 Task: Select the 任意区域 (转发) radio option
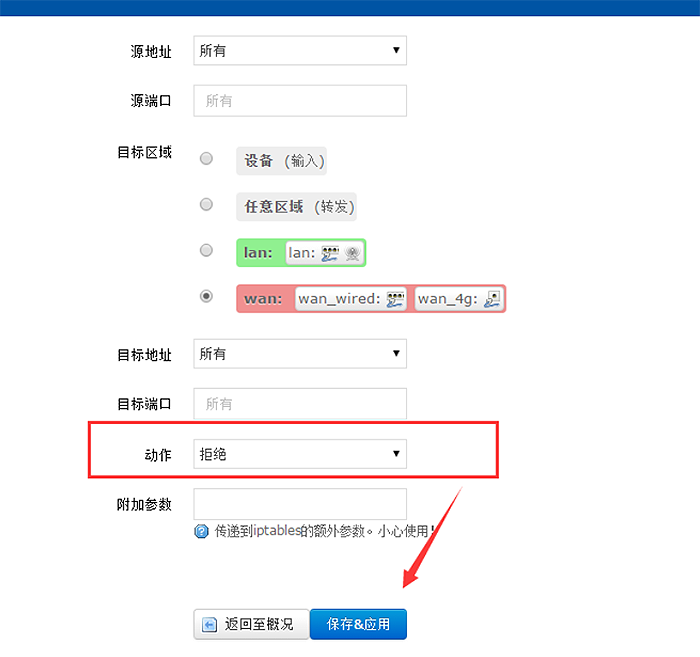click(x=206, y=204)
